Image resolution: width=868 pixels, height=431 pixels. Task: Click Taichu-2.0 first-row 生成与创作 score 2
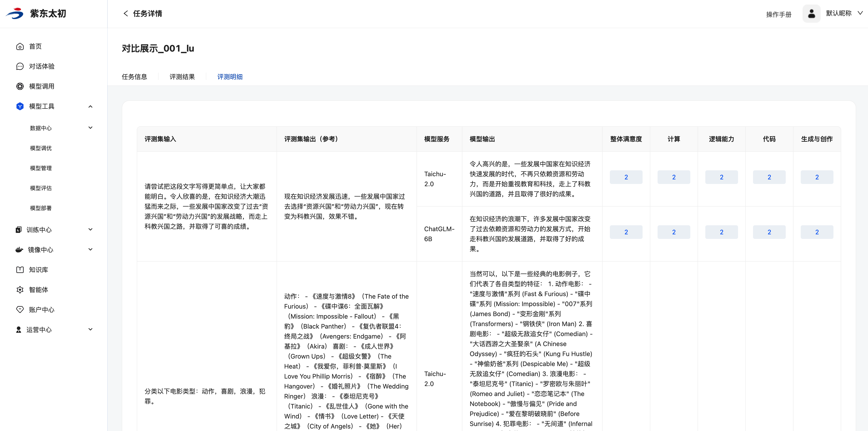coord(817,177)
